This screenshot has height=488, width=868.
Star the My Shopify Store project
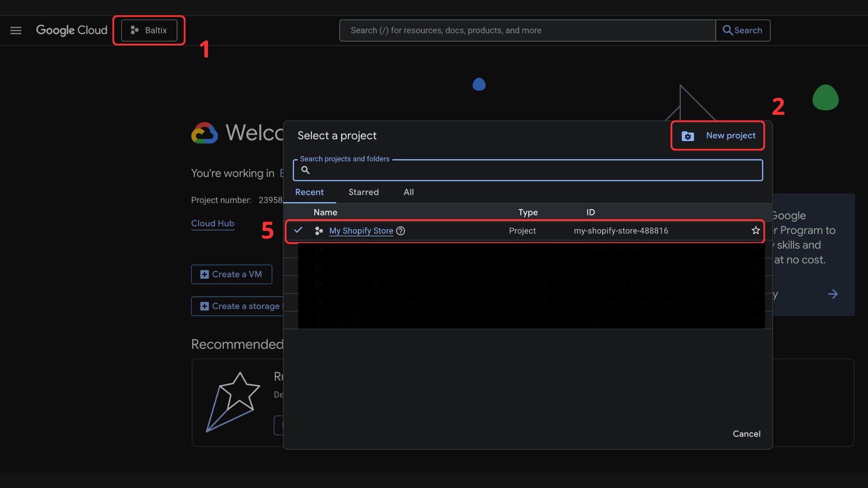[x=755, y=230]
